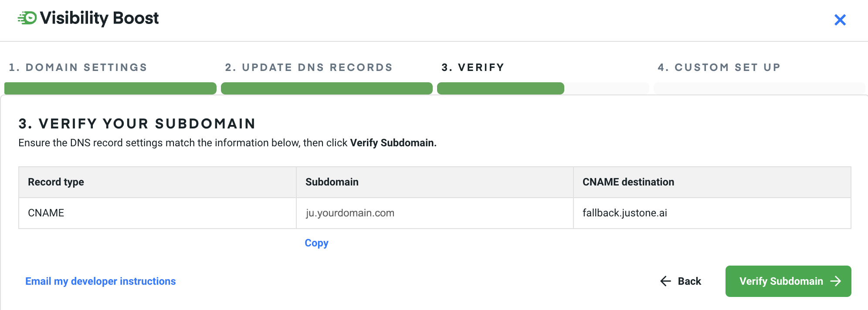The image size is (868, 310).
Task: Click the progress bar under Update DNS Records
Action: click(326, 88)
